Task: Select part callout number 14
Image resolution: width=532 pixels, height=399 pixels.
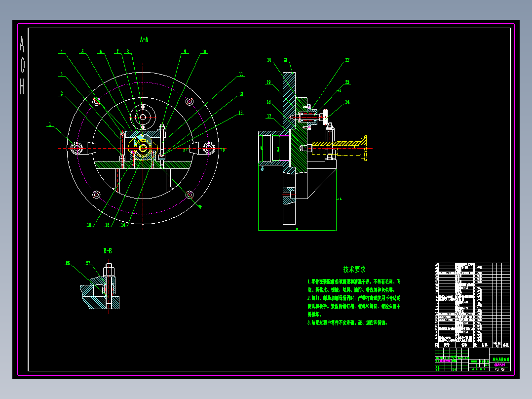Action: click(x=123, y=225)
